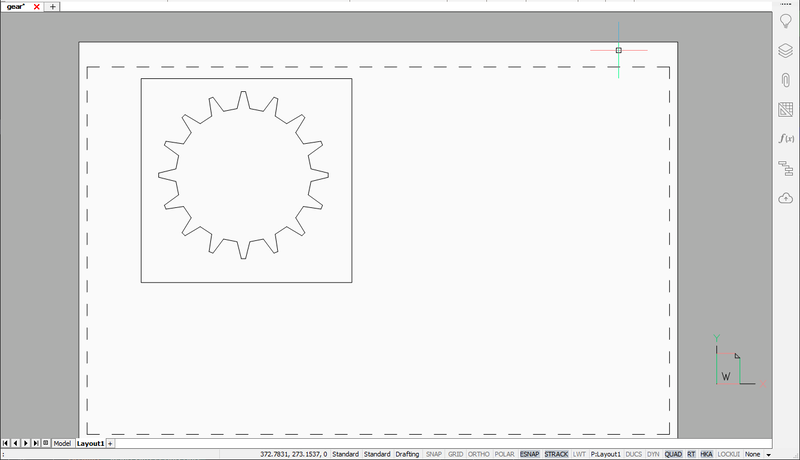Screen dimensions: 800x460
Task: Open the Attachments paperclip panel
Action: tap(786, 80)
